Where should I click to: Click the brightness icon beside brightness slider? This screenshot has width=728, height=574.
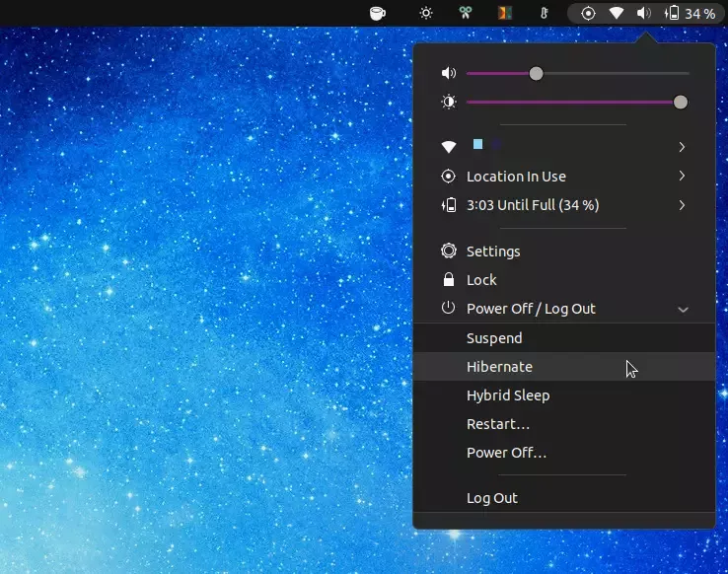pyautogui.click(x=449, y=103)
